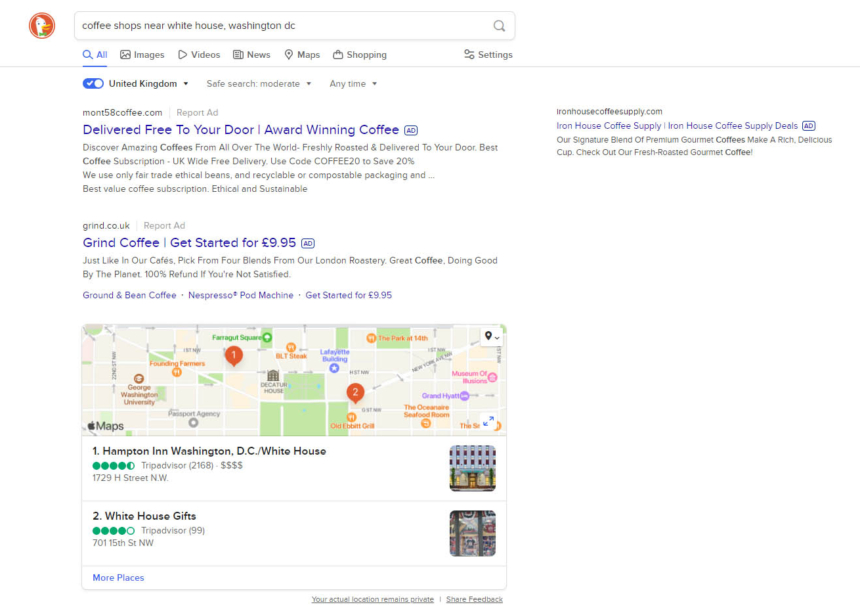This screenshot has width=860, height=611.
Task: Open the map location pin dropdown
Action: pos(491,337)
